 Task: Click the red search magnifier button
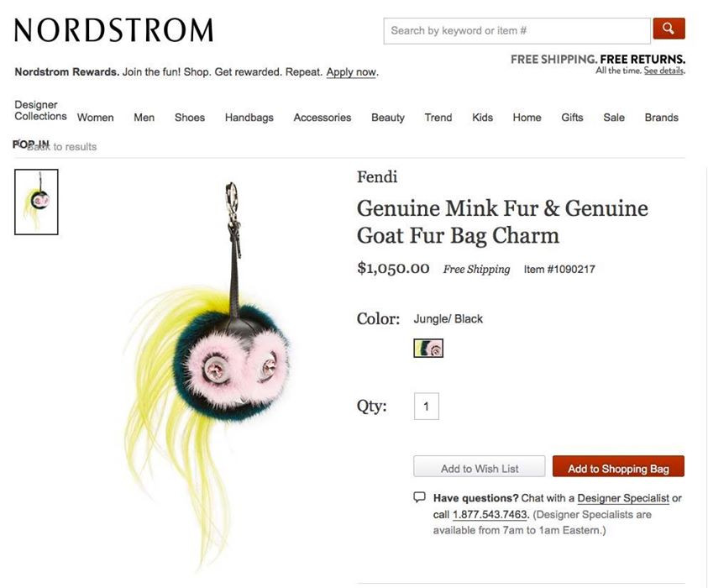point(669,29)
